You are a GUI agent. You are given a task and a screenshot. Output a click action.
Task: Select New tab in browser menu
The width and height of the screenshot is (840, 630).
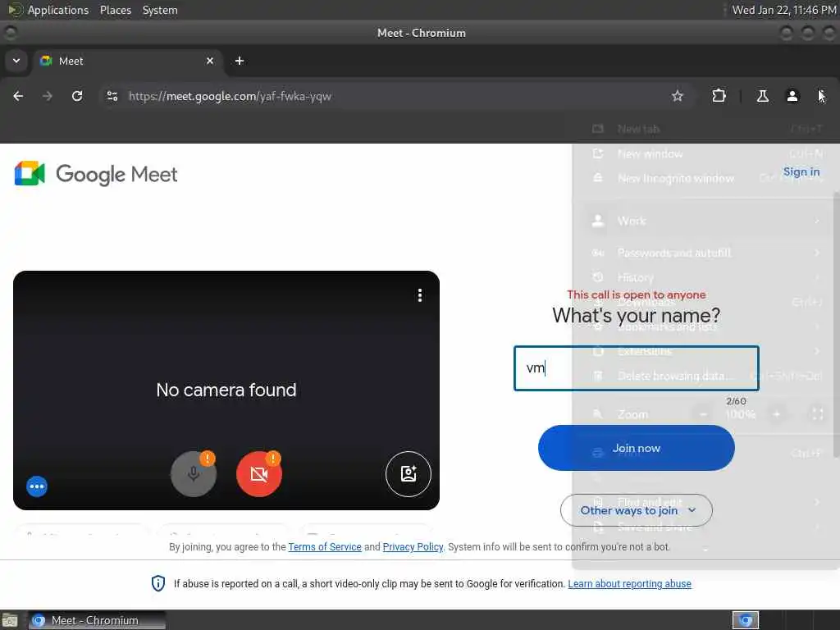[705, 129]
